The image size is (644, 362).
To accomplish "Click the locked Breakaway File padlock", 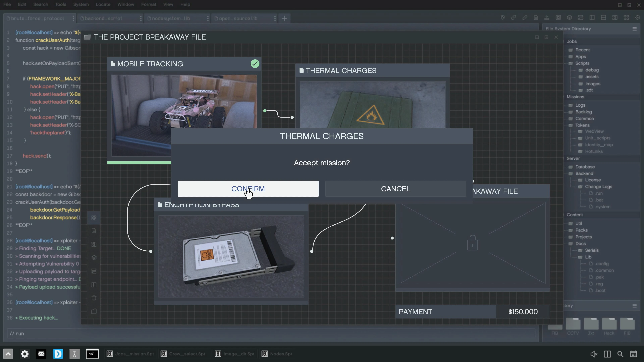I will [x=472, y=243].
